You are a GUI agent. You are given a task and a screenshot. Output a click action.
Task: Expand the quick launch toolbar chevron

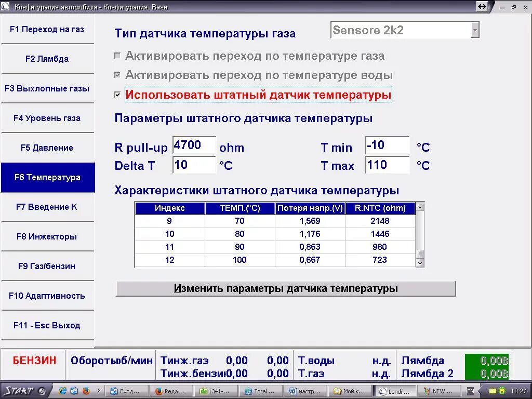(x=99, y=391)
